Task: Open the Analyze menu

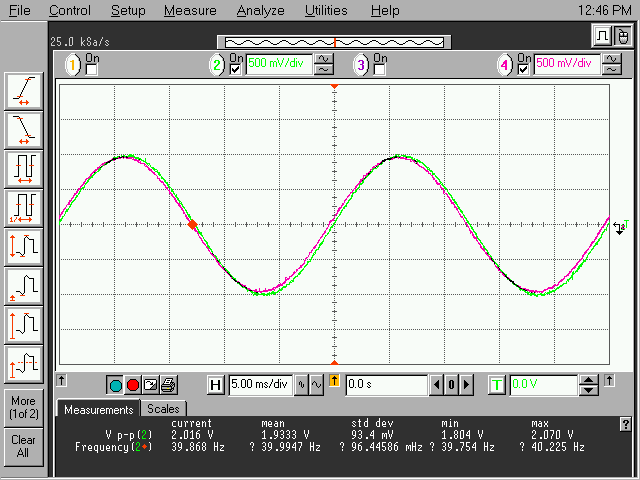Action: click(260, 10)
